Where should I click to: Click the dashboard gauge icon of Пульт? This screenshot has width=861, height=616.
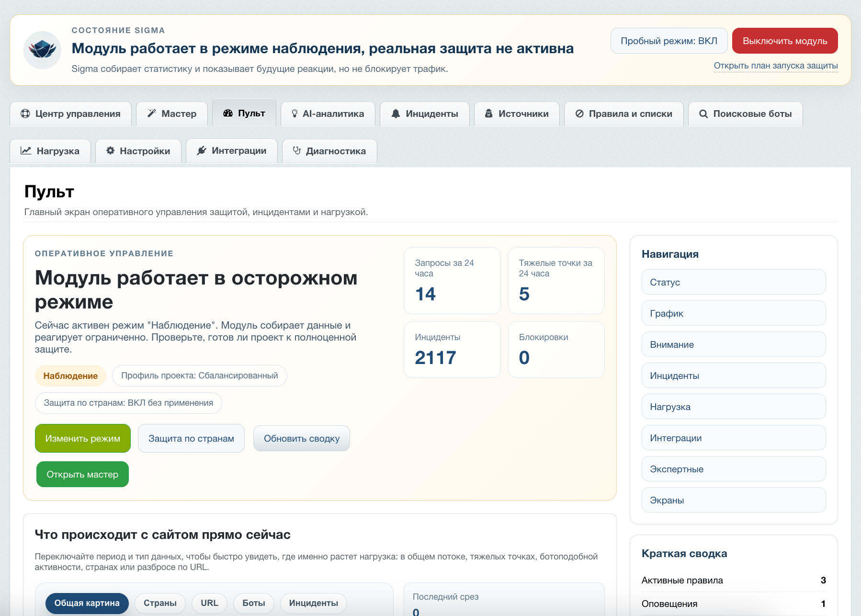[228, 113]
